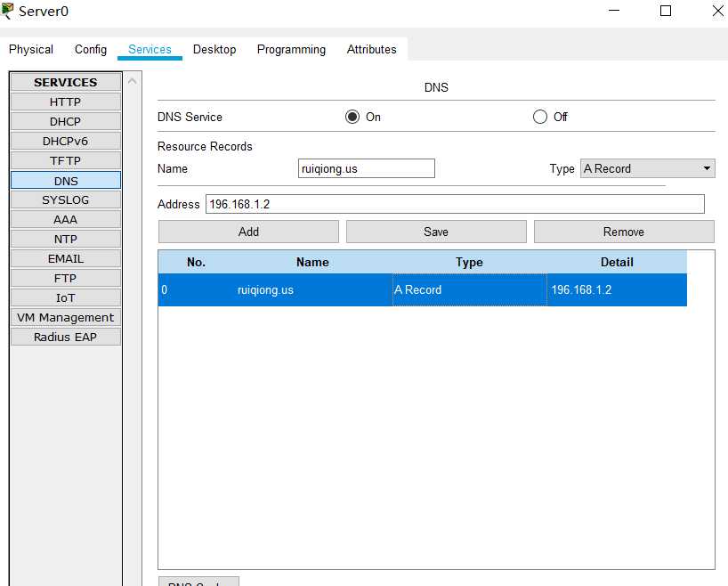Click the Type column header
The width and height of the screenshot is (728, 586).
tap(469, 262)
